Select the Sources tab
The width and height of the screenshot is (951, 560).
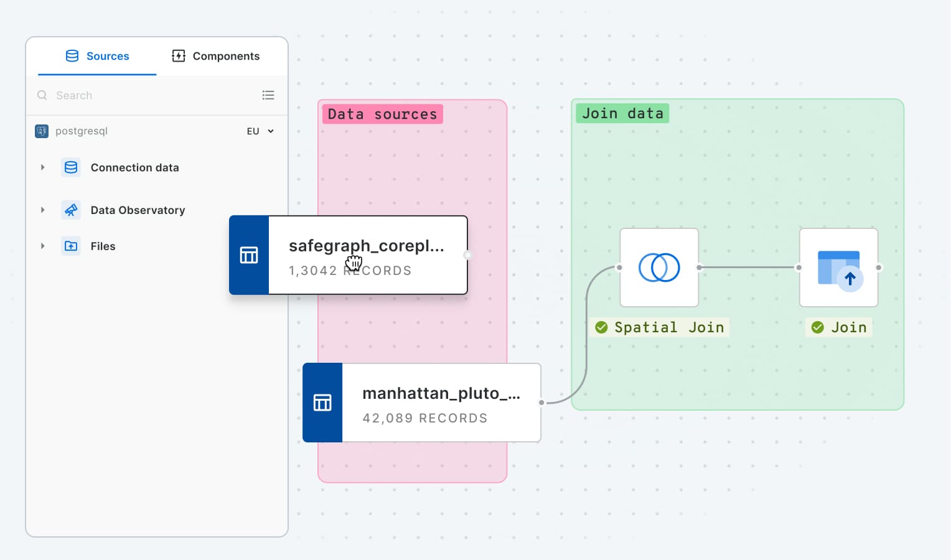click(98, 56)
